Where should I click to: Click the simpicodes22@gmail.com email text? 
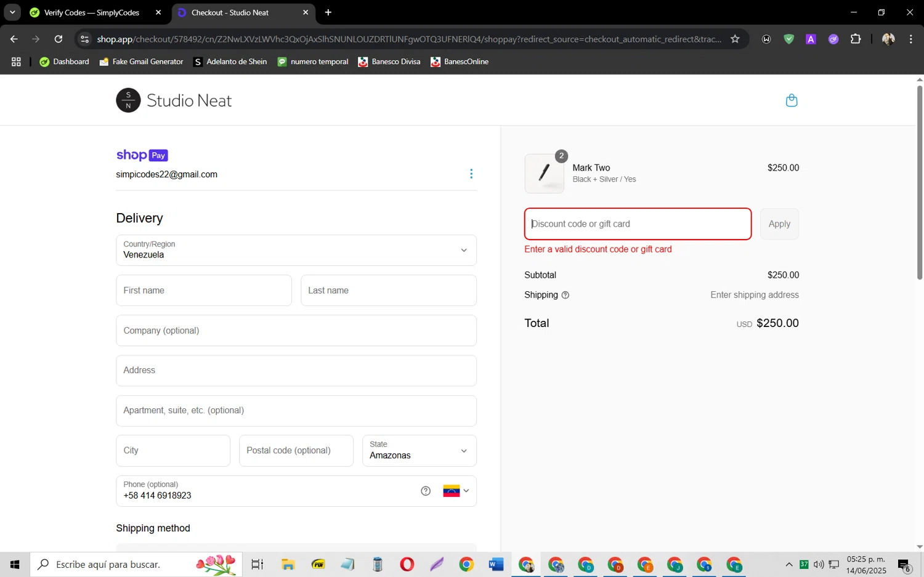coord(167,174)
